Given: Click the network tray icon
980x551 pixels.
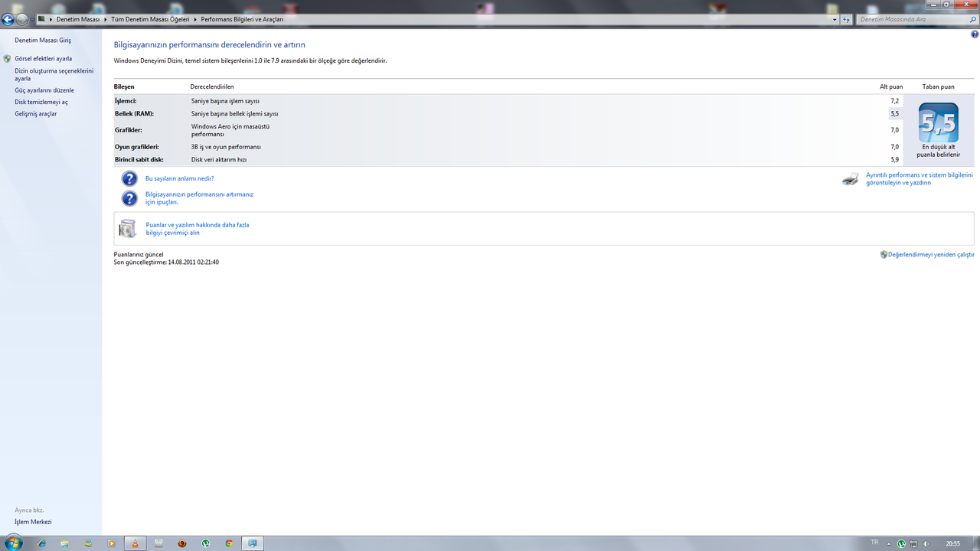Looking at the screenshot, I should click(x=914, y=544).
